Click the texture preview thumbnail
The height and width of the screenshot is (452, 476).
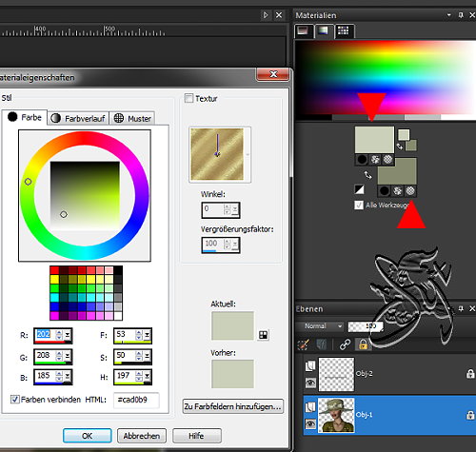point(217,154)
